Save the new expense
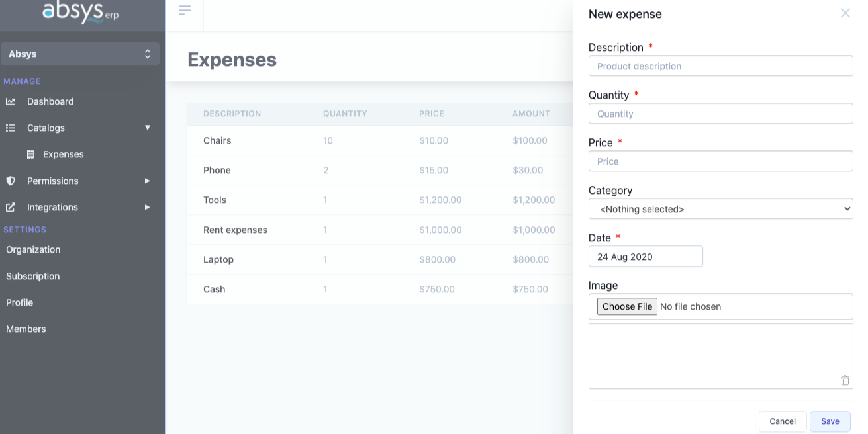Image resolution: width=868 pixels, height=434 pixels. (830, 421)
